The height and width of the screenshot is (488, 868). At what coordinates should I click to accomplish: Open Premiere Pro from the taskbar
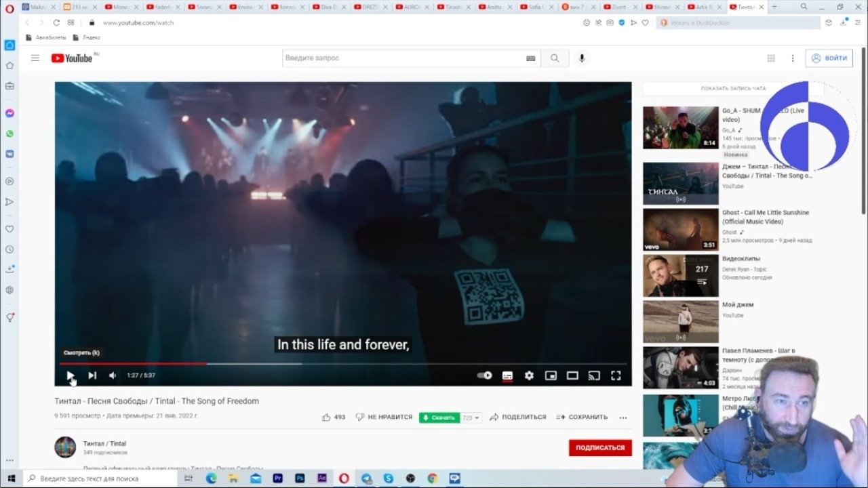pyautogui.click(x=277, y=479)
